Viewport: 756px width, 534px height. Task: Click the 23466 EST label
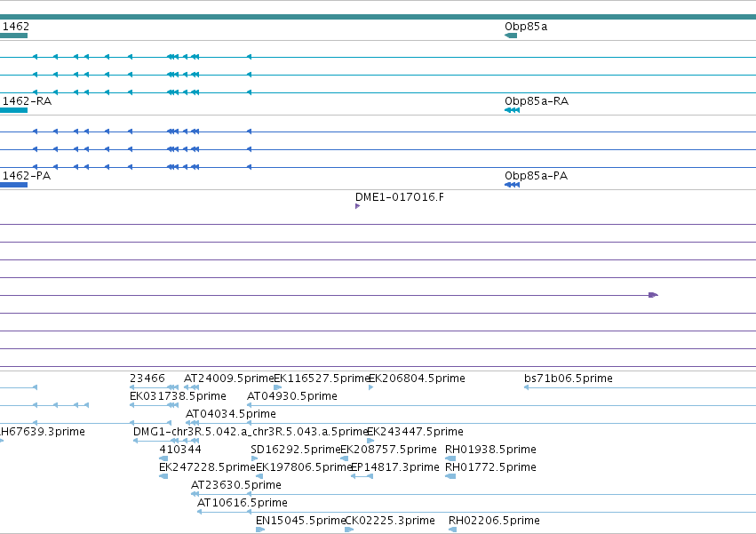147,379
